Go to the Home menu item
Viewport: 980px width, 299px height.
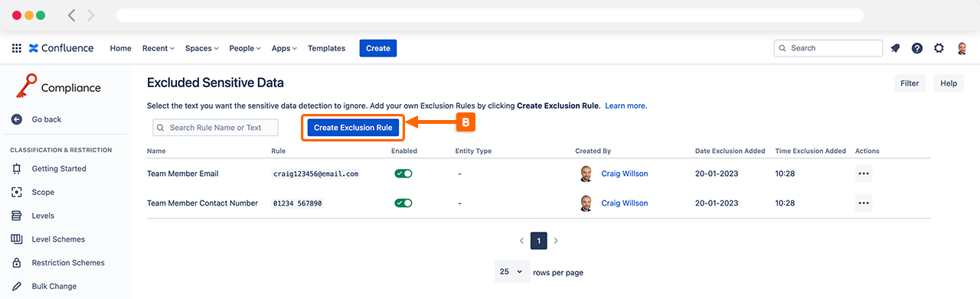pos(121,48)
